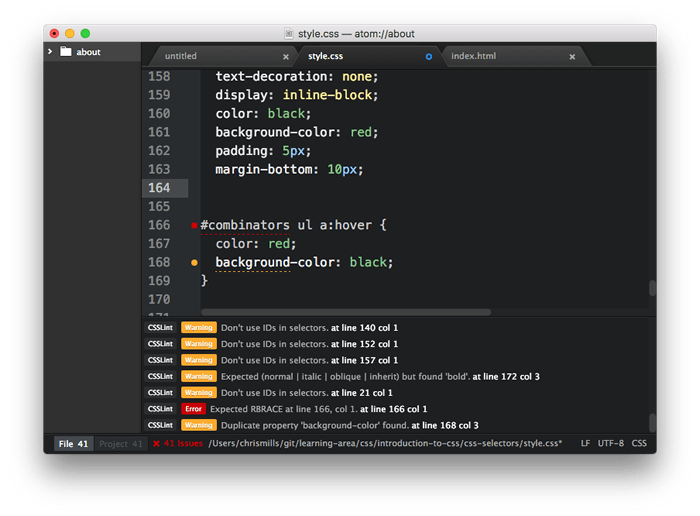
Task: Click the red X issues icon in status bar
Action: 156,443
